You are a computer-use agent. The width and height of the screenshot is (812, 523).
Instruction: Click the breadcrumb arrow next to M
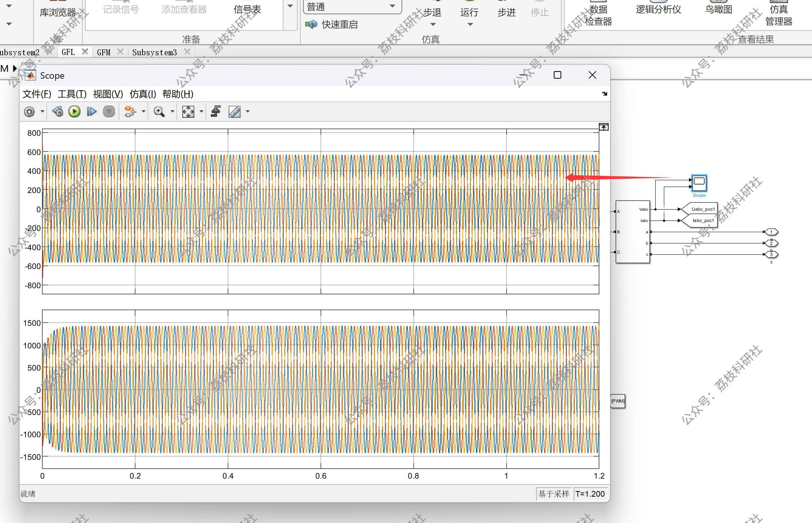pyautogui.click(x=15, y=68)
